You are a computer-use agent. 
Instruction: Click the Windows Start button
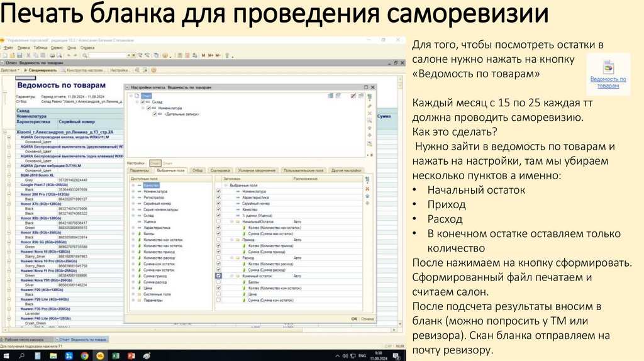click(x=6, y=356)
